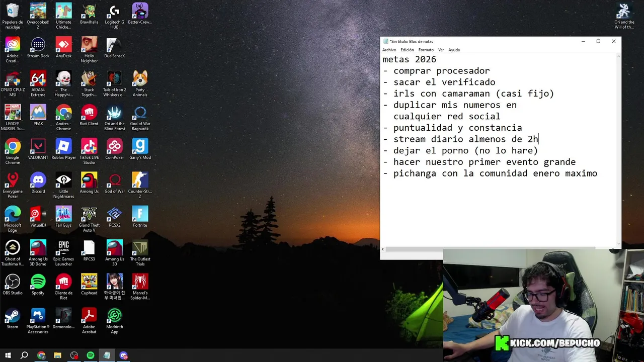Click the 'irls con camaraman' line
This screenshot has width=644, height=362.
click(x=468, y=94)
